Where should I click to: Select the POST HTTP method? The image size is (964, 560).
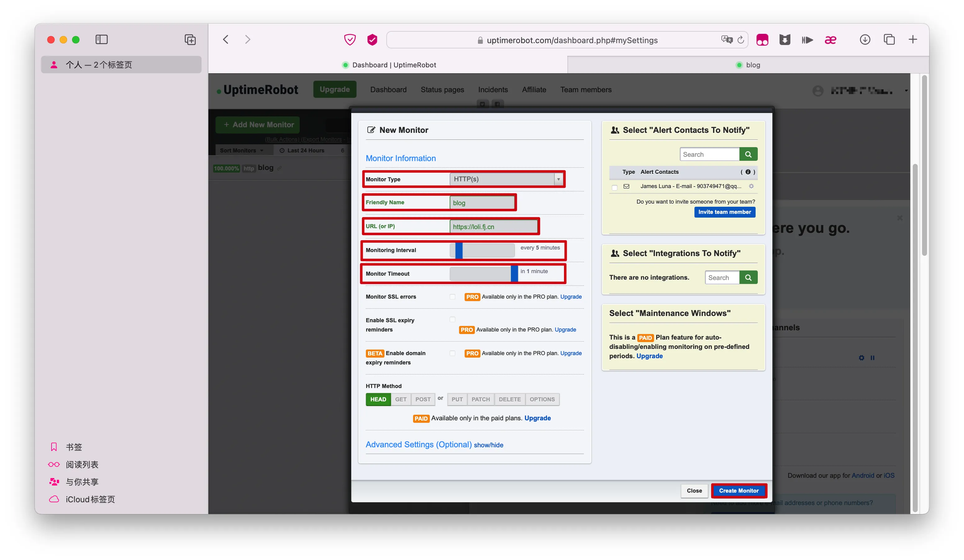click(423, 400)
